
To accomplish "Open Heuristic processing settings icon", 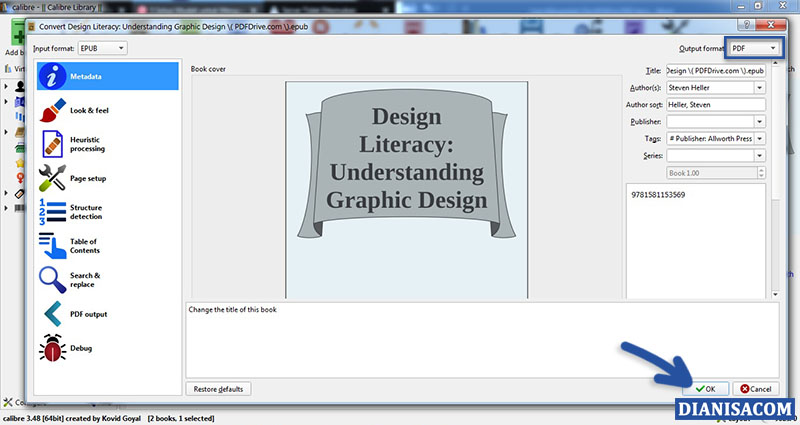I will pyautogui.click(x=52, y=144).
